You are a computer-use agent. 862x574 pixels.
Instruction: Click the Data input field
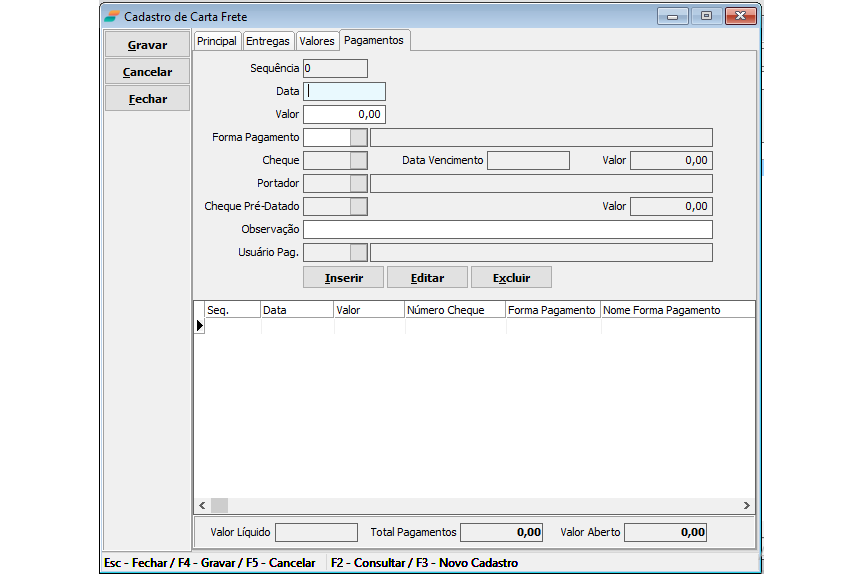click(x=344, y=91)
